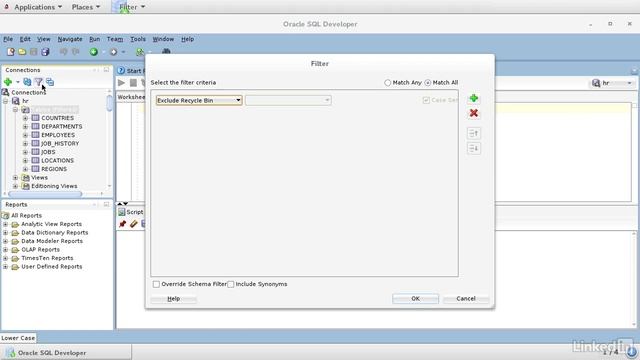This screenshot has height=360, width=640.
Task: Click the Connections panel horizontal scrollbar
Action: (x=45, y=194)
